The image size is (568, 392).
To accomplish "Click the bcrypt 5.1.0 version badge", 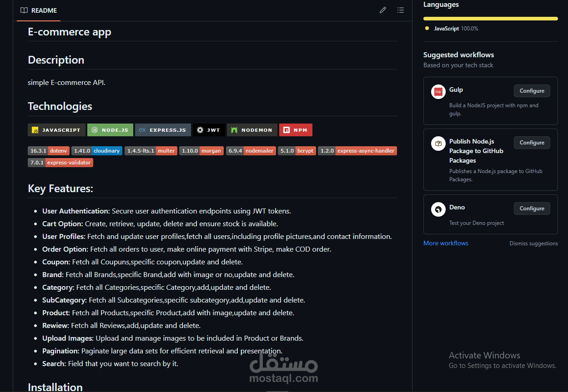I will (297, 151).
